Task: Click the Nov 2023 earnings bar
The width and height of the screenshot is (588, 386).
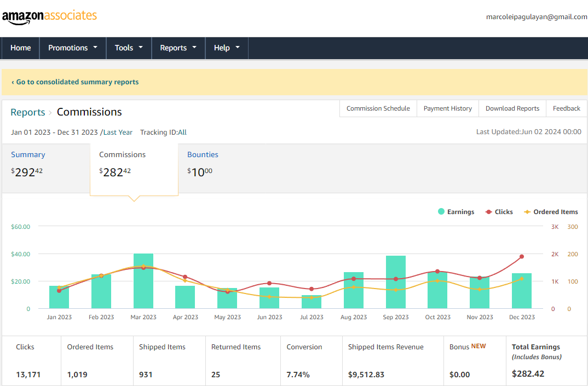Action: 480,292
